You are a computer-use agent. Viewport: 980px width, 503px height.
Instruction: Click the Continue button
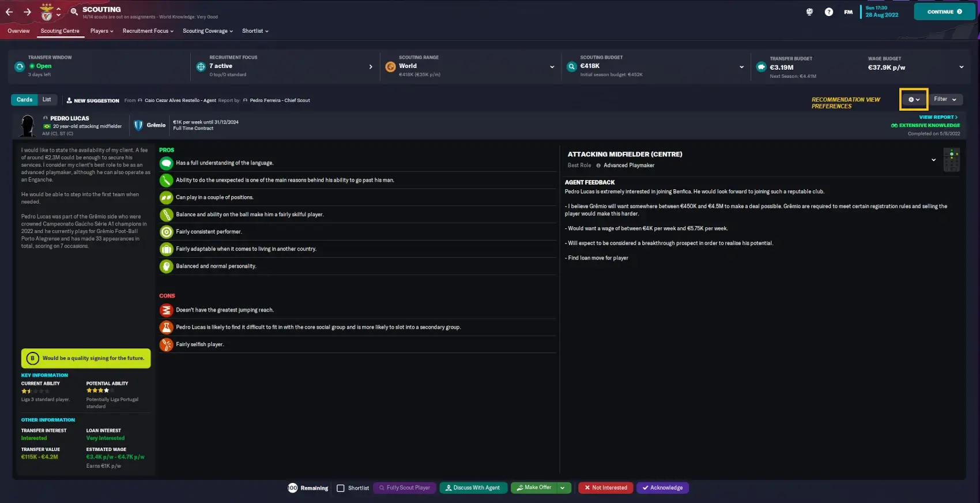coord(944,12)
